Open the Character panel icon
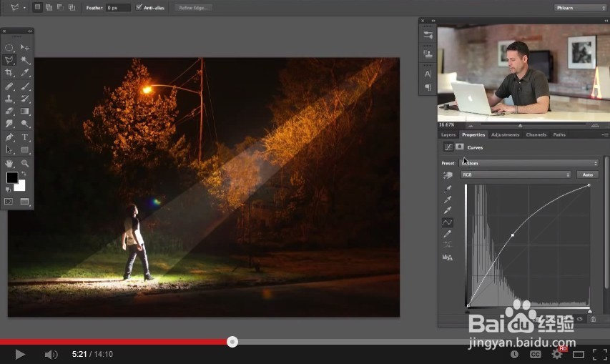This screenshot has width=610, height=364. click(428, 74)
